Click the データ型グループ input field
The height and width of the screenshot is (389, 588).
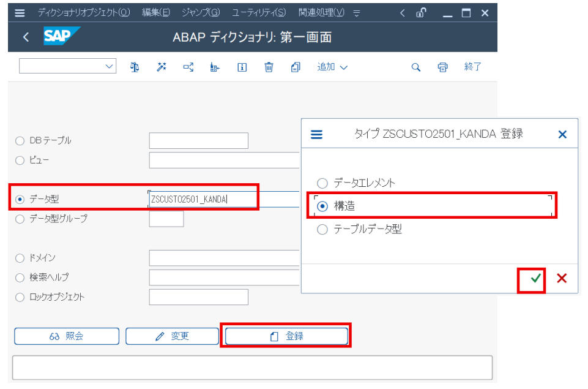pos(166,219)
